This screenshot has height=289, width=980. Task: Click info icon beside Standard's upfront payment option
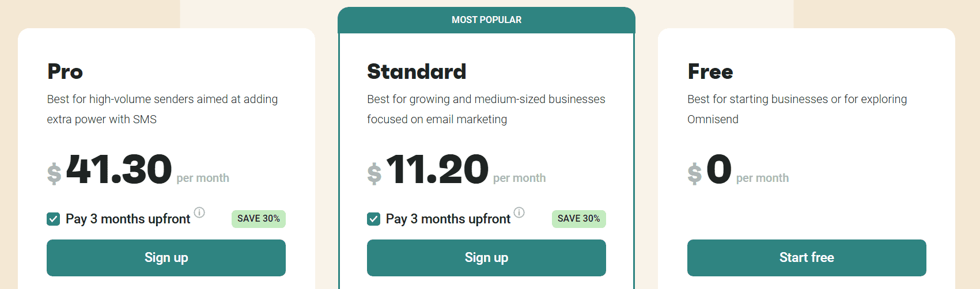pyautogui.click(x=519, y=212)
